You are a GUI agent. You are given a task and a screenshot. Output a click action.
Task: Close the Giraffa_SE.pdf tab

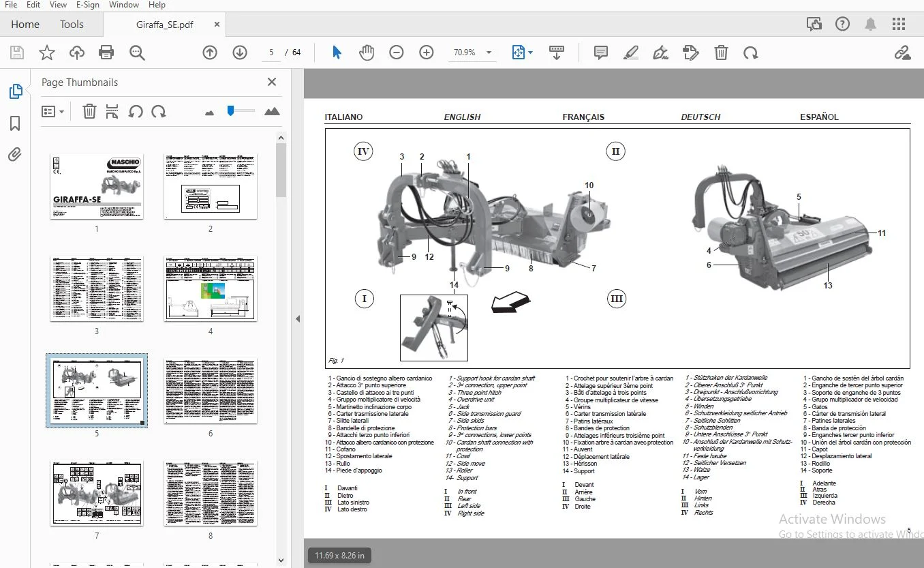click(x=217, y=25)
